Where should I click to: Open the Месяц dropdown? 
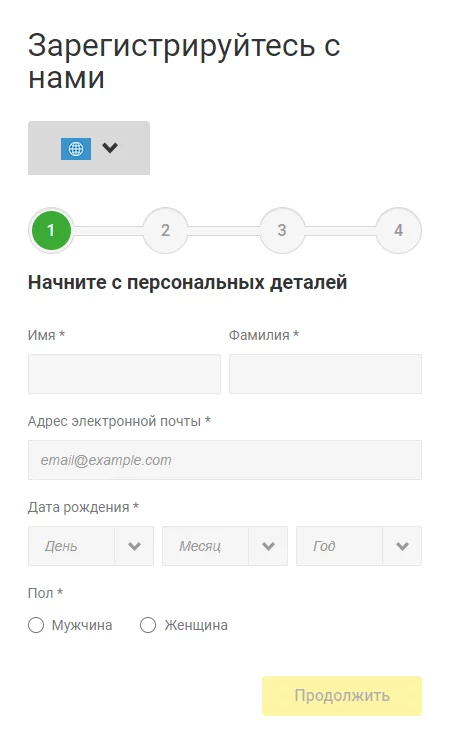[224, 546]
